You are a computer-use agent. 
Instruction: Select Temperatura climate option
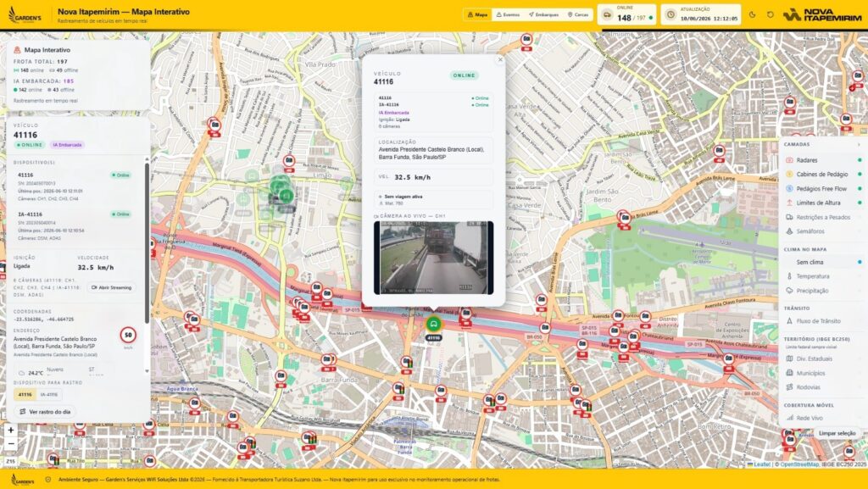(824, 276)
